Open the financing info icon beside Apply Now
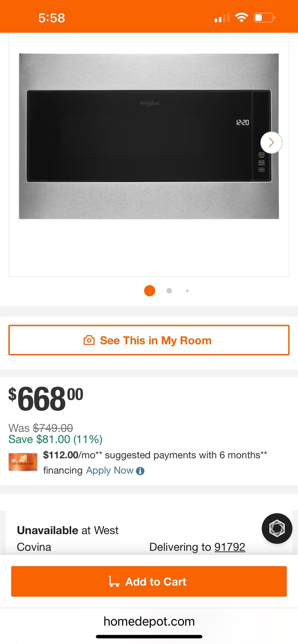The height and width of the screenshot is (644, 298). tap(140, 471)
